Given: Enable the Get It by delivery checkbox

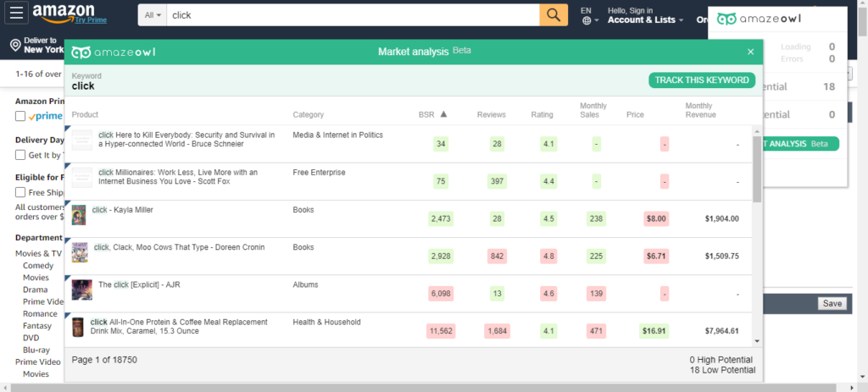Looking at the screenshot, I should (x=20, y=155).
